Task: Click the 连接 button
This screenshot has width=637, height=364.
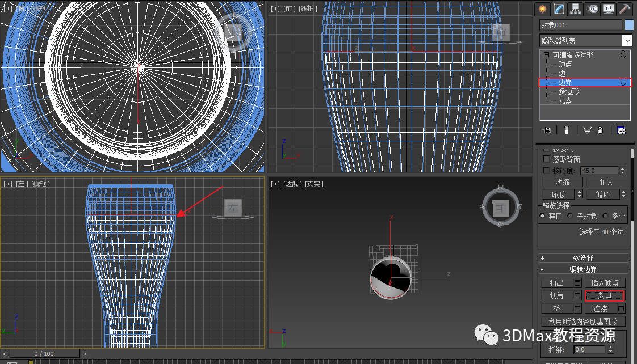Action: pos(601,309)
